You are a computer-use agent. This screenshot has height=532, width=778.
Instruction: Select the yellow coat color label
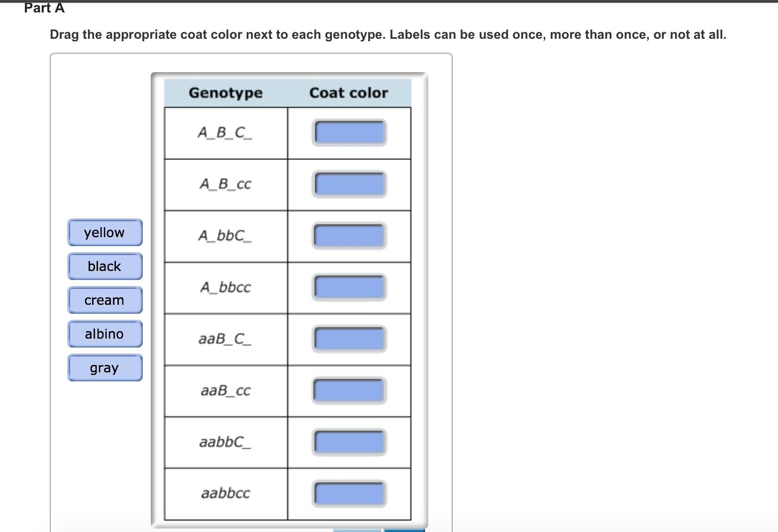104,232
